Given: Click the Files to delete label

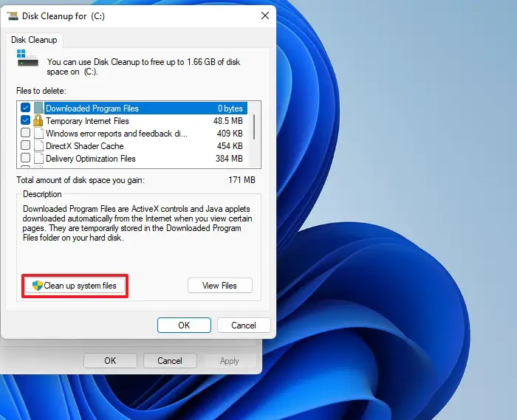Looking at the screenshot, I should coord(41,91).
